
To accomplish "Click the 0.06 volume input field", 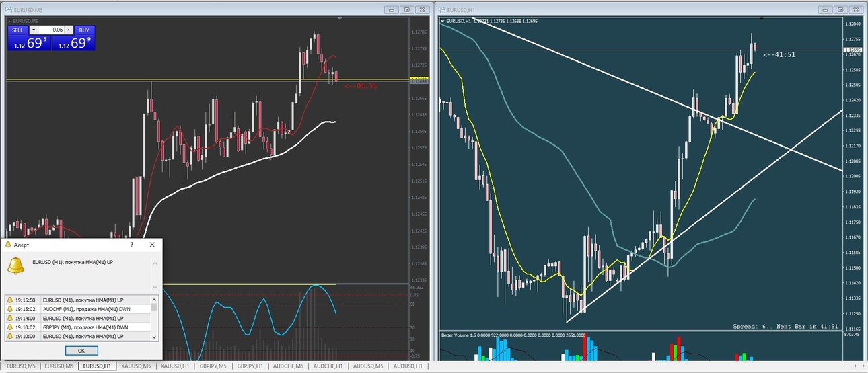I will pyautogui.click(x=51, y=30).
